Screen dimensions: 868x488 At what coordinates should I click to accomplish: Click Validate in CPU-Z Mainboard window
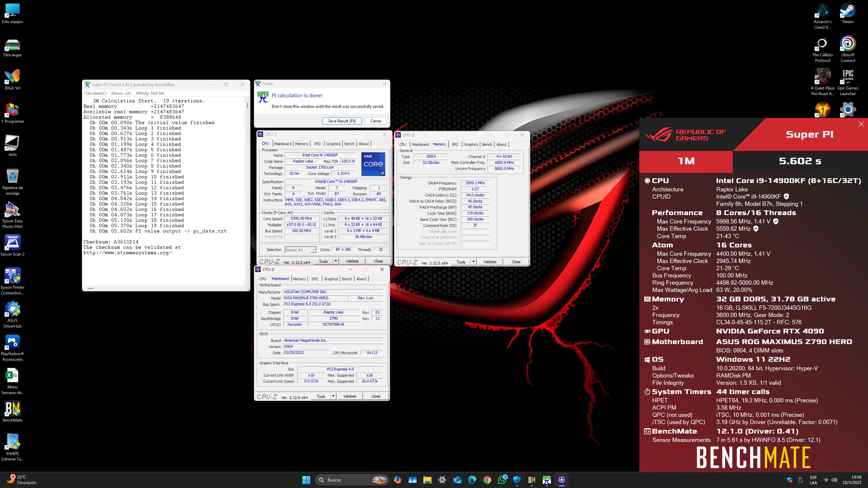click(x=350, y=396)
